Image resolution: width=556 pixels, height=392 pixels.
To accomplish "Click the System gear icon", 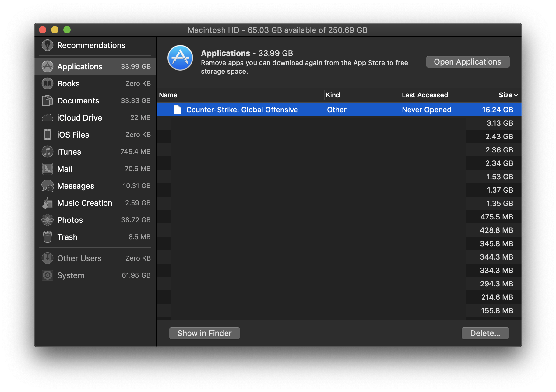I will (47, 275).
